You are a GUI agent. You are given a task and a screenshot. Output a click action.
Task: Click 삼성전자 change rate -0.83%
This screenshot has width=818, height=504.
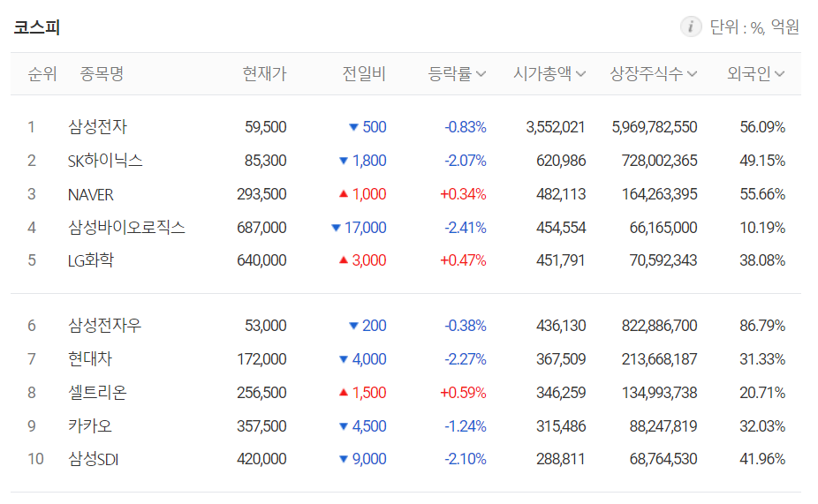coord(466,126)
